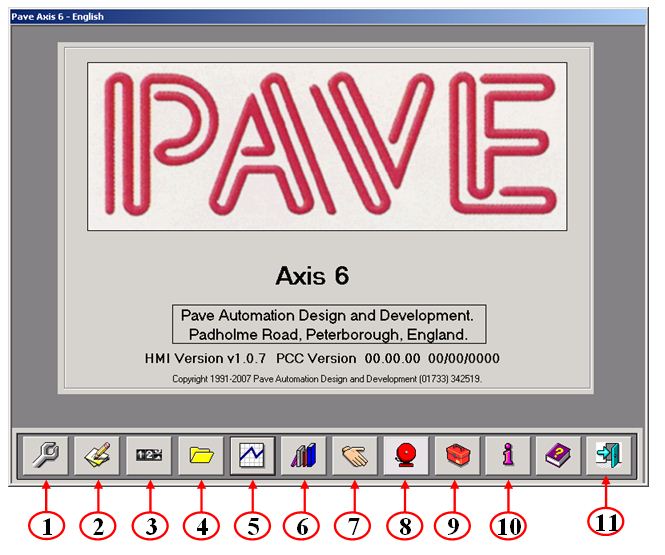665x555 pixels.
Task: Open the red alarm bell icon
Action: (x=406, y=456)
